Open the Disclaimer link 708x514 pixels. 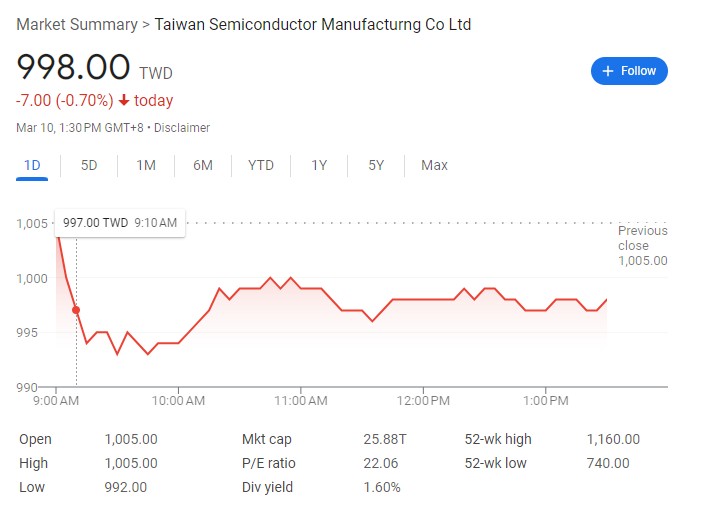(182, 128)
